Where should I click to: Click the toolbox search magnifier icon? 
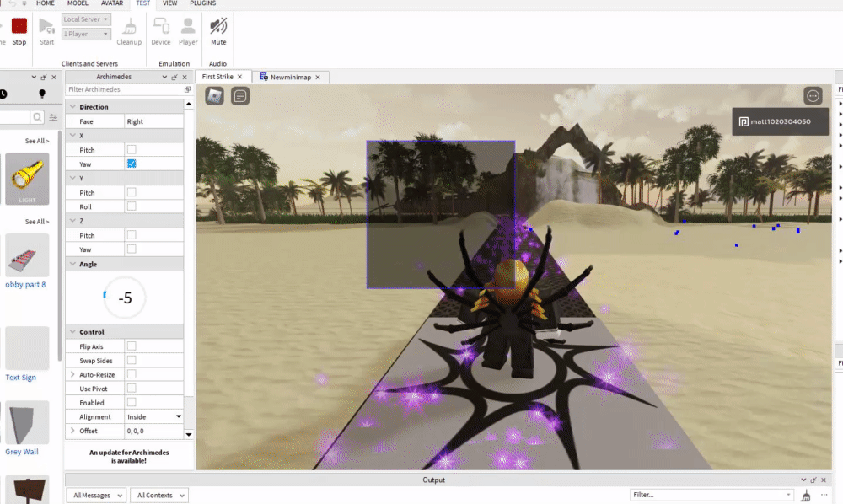[x=37, y=117]
